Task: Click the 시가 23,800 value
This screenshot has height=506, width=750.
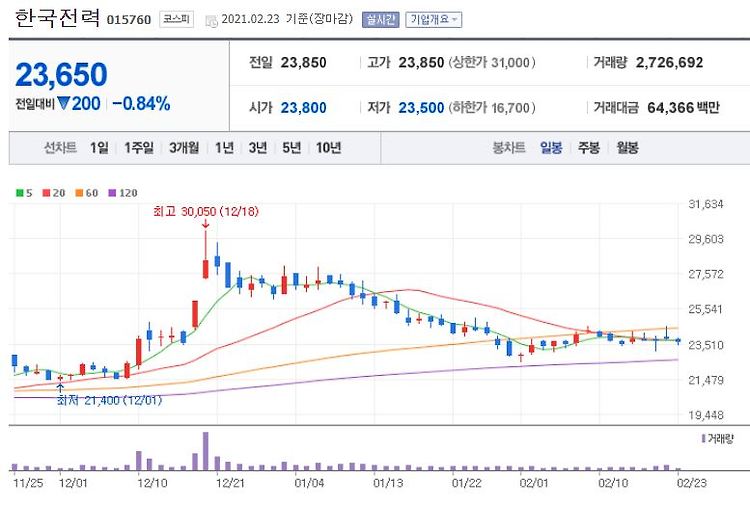Action: coord(303,108)
